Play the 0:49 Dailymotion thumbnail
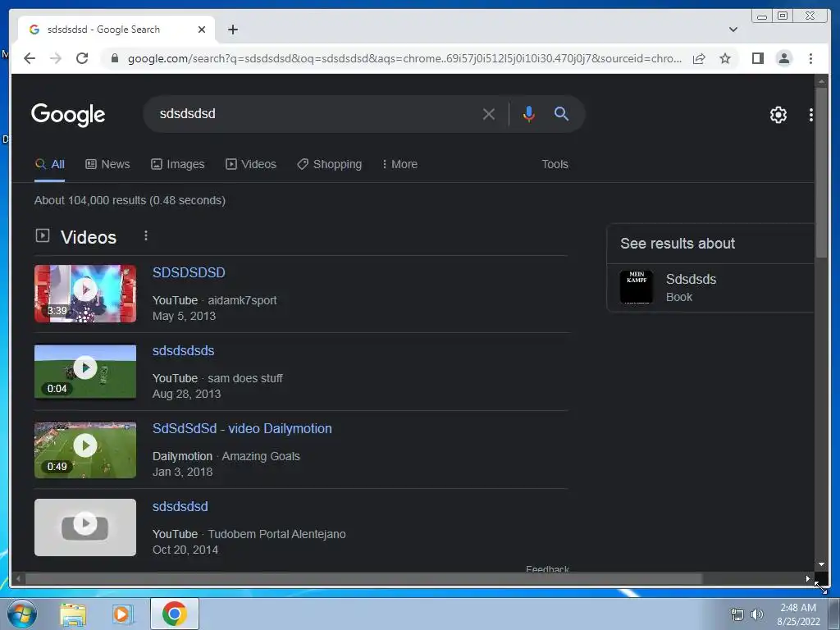 (85, 450)
